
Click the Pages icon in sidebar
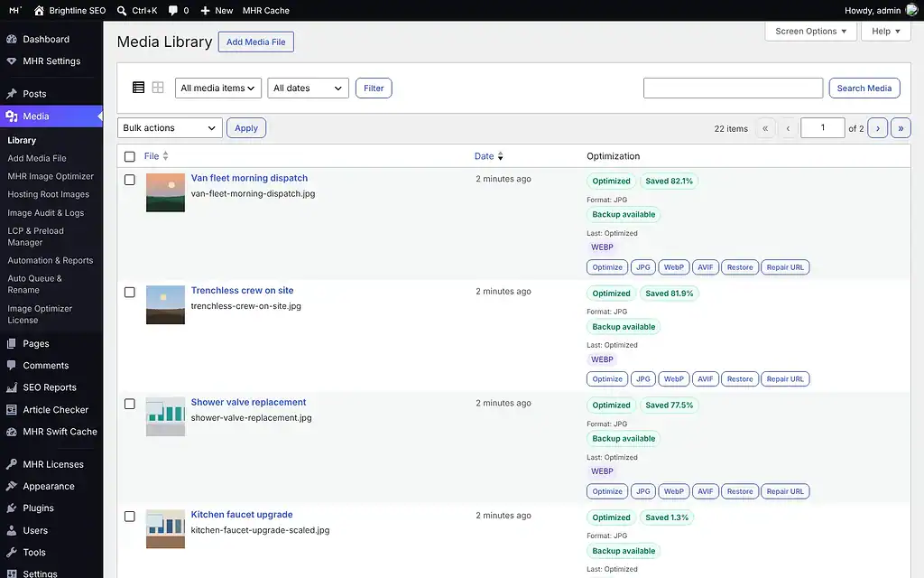pyautogui.click(x=11, y=343)
